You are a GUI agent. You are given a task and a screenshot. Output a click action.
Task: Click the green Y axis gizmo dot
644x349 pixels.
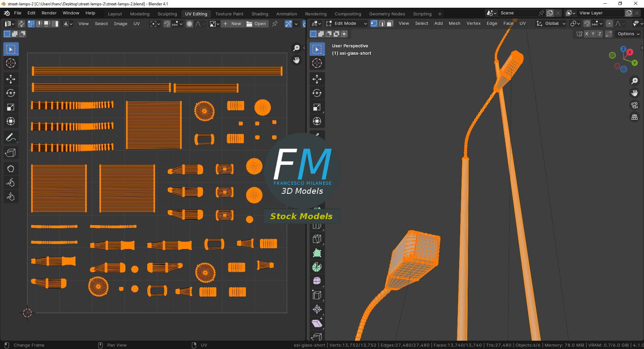(x=635, y=63)
